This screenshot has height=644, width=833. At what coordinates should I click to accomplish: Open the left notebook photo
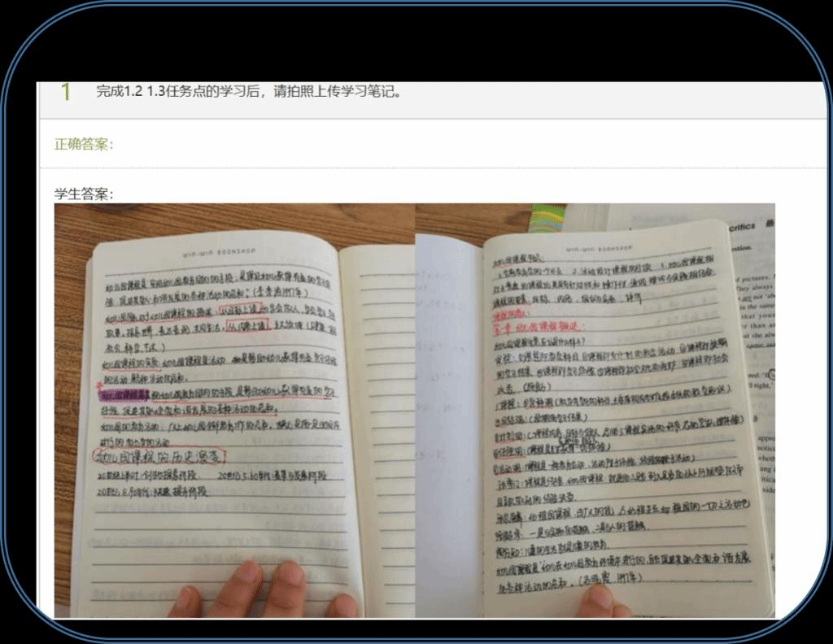[x=234, y=411]
